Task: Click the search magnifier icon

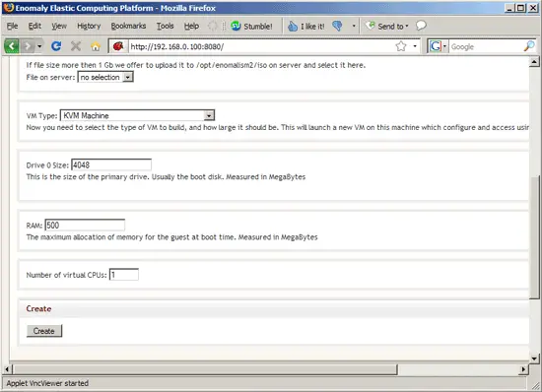Action: 529,46
